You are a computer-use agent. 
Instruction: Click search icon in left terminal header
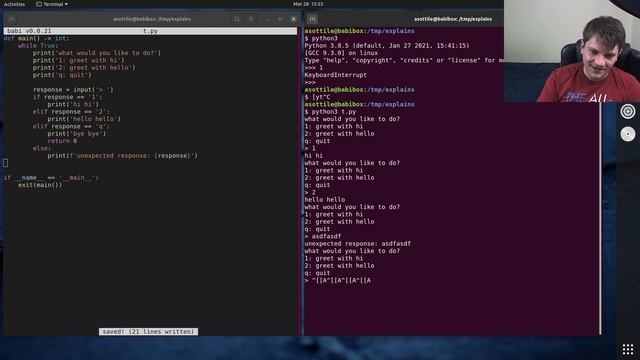(237, 19)
